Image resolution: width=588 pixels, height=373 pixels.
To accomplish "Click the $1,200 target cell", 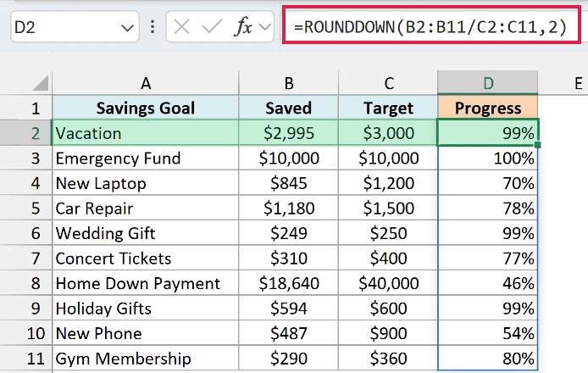I will point(388,183).
